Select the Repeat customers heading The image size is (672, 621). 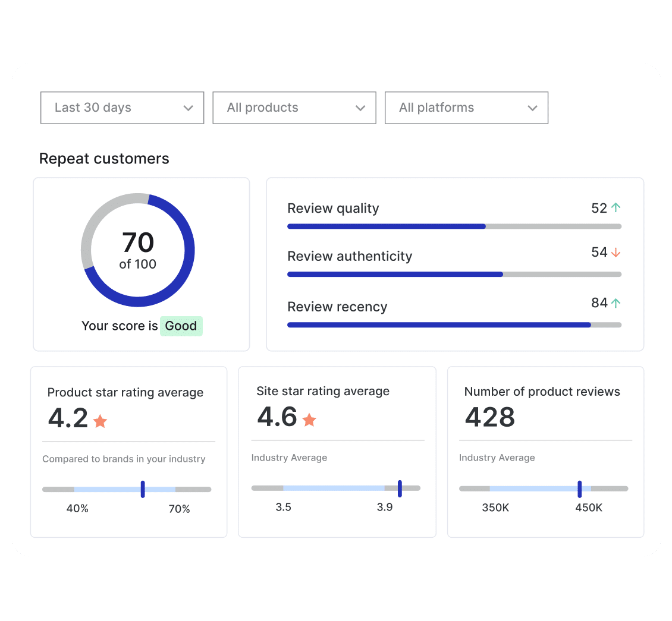click(104, 159)
